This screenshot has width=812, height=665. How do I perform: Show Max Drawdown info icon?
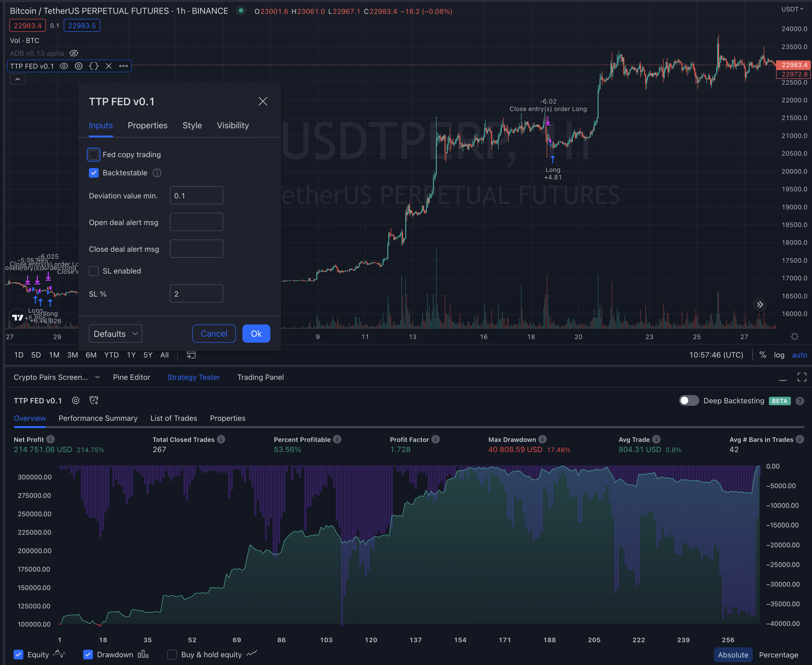(542, 439)
